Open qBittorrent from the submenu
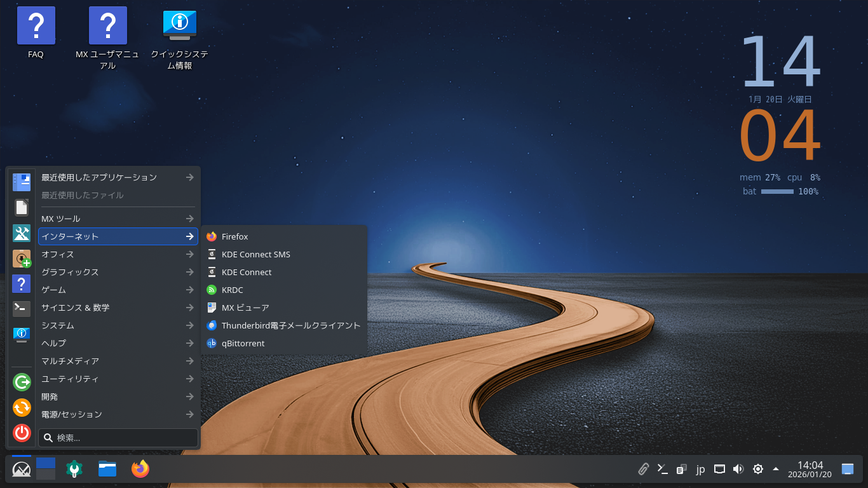 (x=243, y=343)
